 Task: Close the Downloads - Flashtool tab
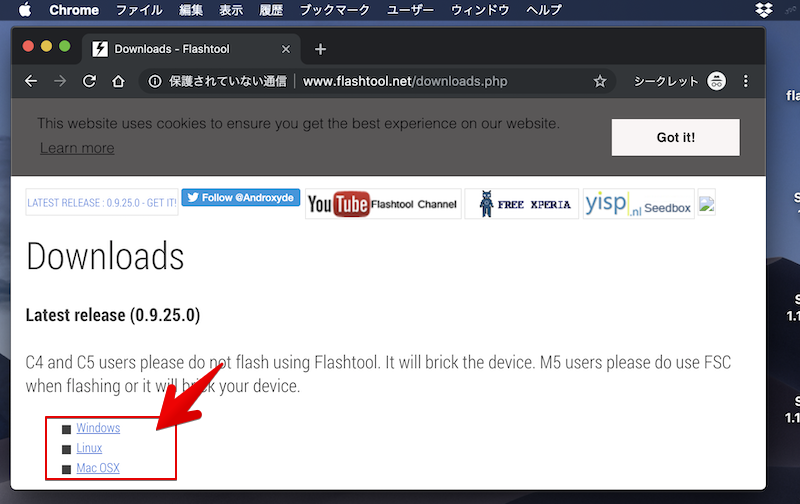286,49
